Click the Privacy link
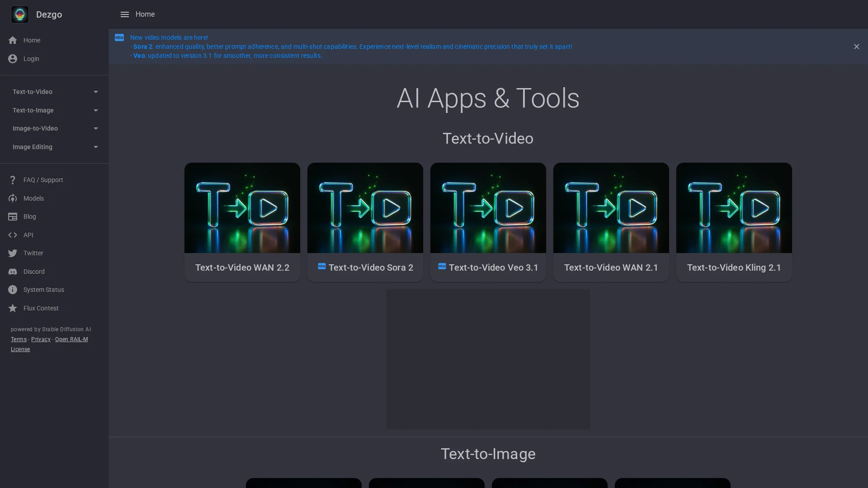The height and width of the screenshot is (488, 868). click(41, 339)
